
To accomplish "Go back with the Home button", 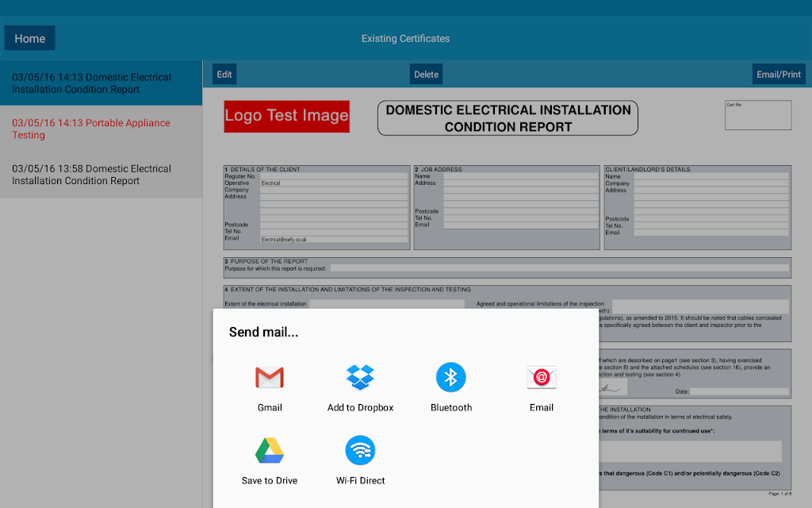I will tap(29, 38).
